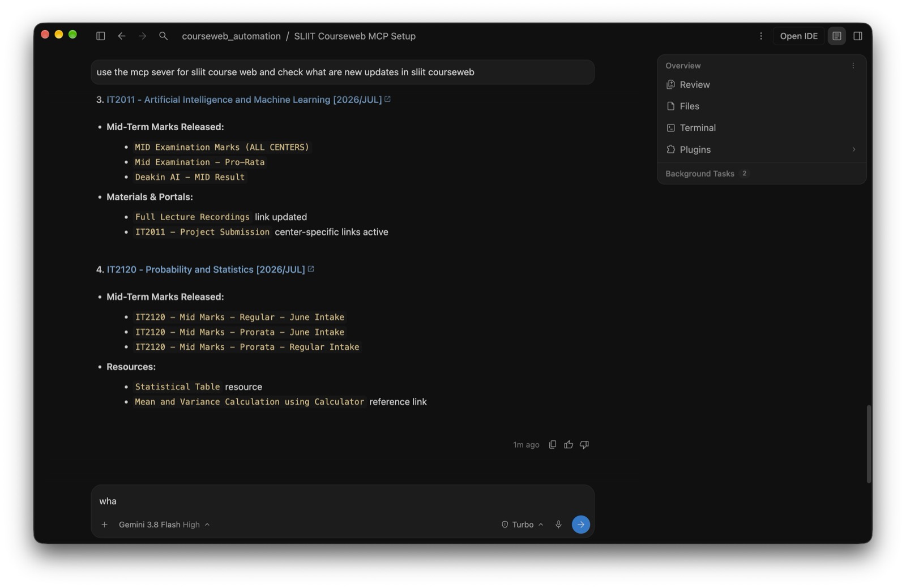Image resolution: width=906 pixels, height=588 pixels.
Task: Select the courseweb_automation breadcrumb
Action: point(231,36)
